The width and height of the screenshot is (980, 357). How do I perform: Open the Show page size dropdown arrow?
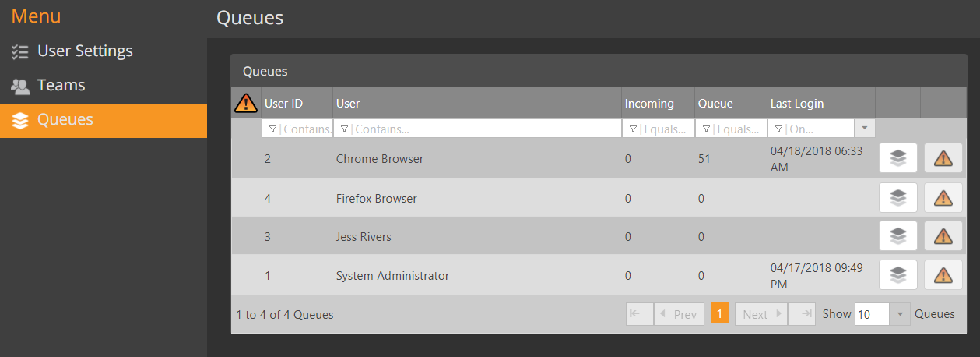900,314
